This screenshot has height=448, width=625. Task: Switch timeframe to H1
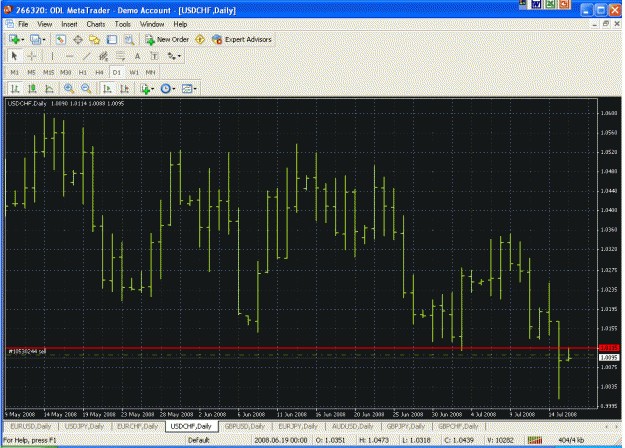(x=83, y=73)
